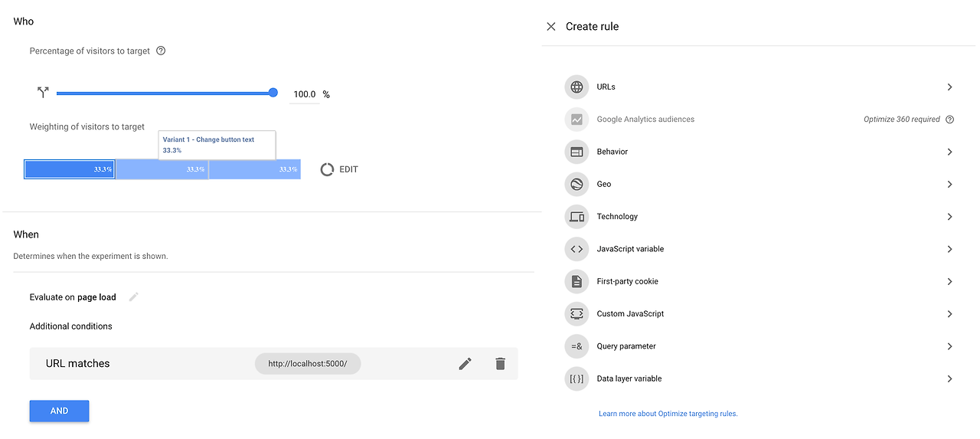The image size is (980, 439).
Task: Click the First-party cookie document icon
Action: pos(577,282)
